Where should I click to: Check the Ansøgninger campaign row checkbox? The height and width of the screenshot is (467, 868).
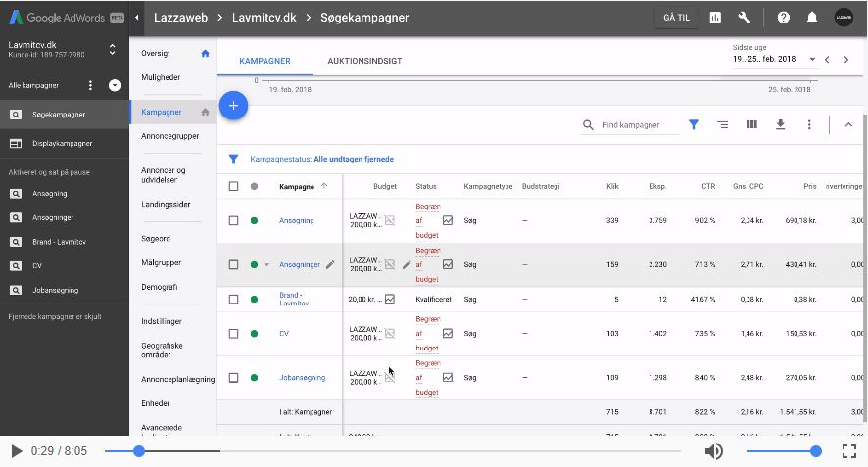click(233, 264)
